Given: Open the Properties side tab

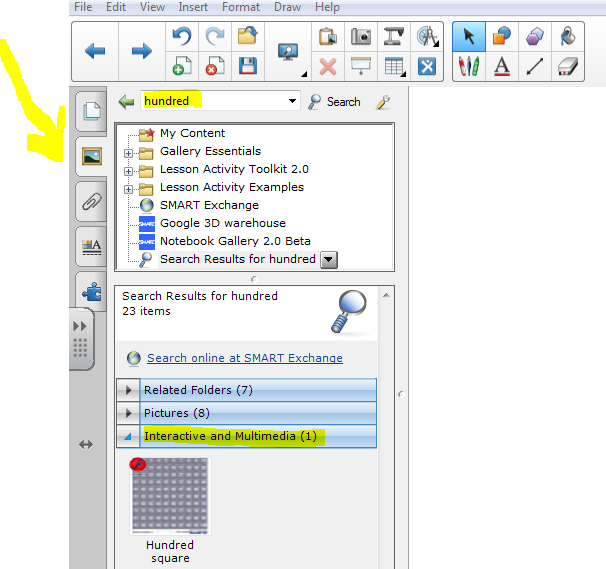Looking at the screenshot, I should pyautogui.click(x=92, y=247).
